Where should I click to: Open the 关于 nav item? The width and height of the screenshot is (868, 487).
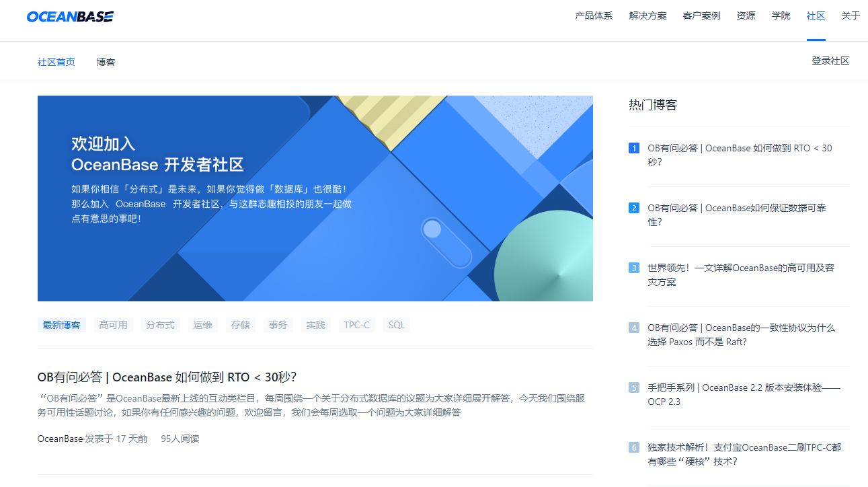point(851,15)
